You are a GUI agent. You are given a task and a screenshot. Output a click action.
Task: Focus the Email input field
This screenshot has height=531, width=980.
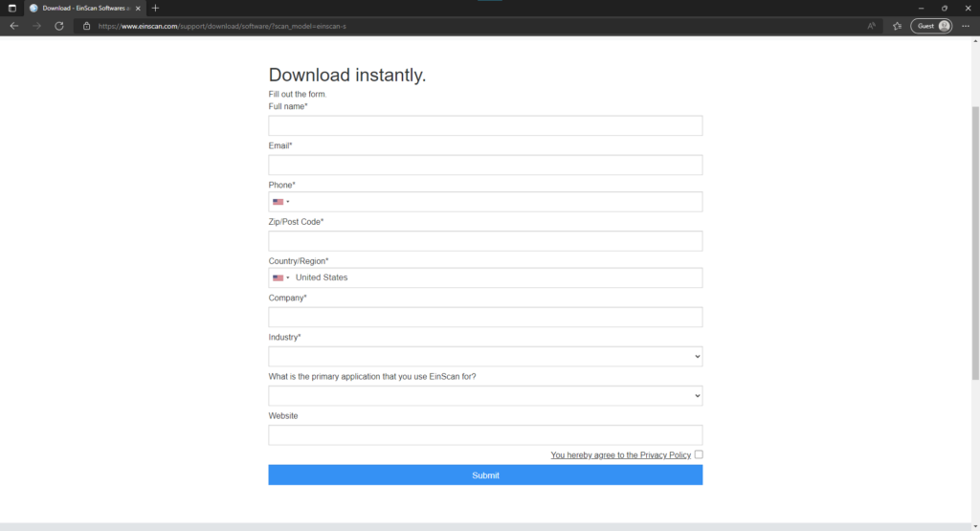tap(485, 165)
